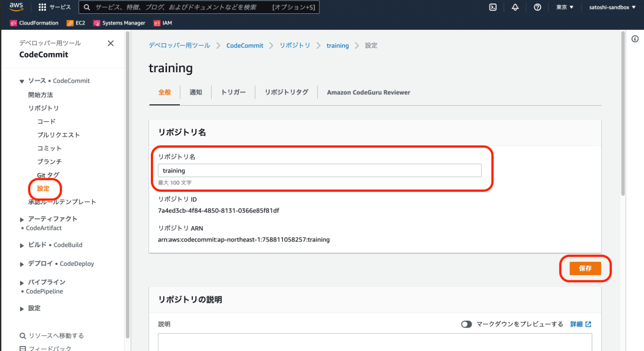Click the 説明 text area

pos(375,342)
